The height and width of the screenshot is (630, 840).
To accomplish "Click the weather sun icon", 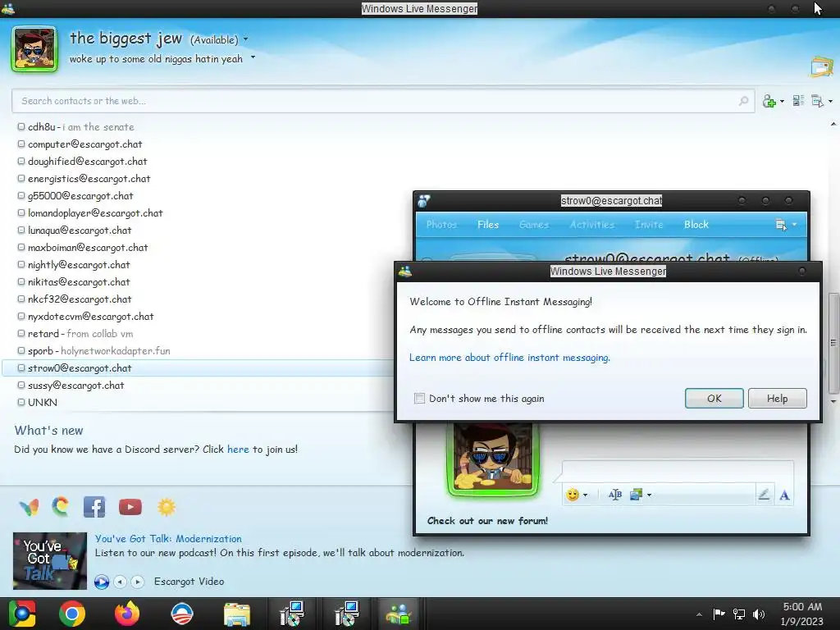I will pos(167,507).
